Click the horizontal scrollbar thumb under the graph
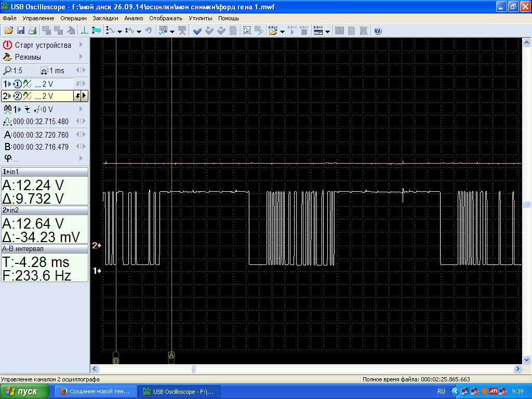 point(194,369)
